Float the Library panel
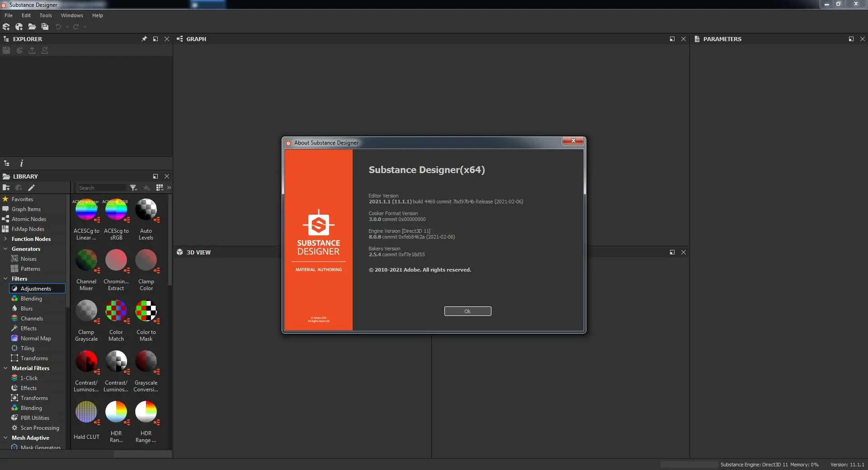Viewport: 868px width, 470px height. point(156,176)
